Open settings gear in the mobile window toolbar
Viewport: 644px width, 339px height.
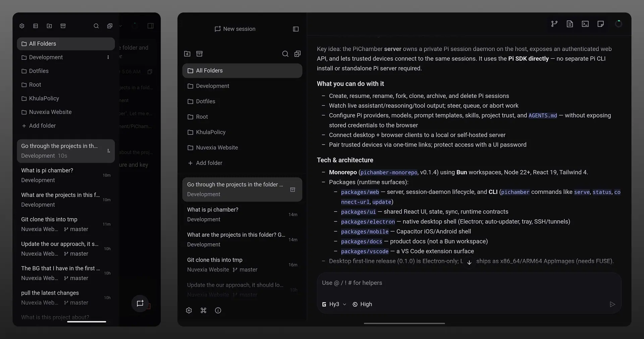[x=22, y=26]
